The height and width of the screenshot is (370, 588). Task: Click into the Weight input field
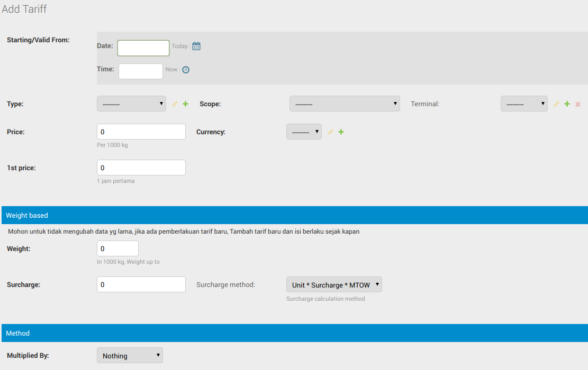click(x=117, y=248)
